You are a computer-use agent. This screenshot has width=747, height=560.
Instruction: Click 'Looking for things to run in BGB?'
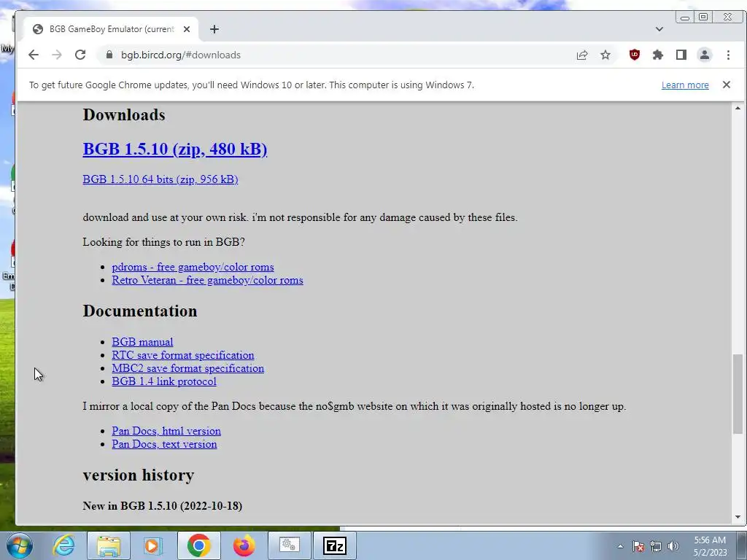(163, 242)
